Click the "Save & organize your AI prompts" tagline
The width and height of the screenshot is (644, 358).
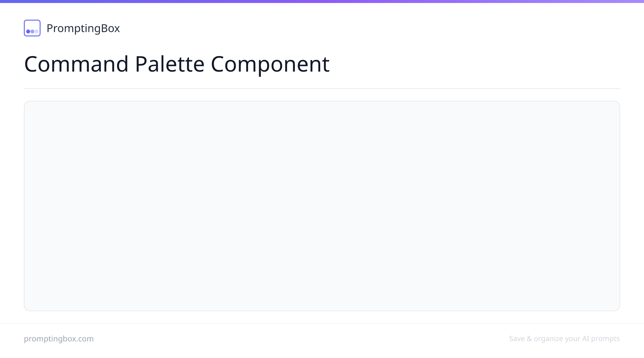click(x=564, y=339)
